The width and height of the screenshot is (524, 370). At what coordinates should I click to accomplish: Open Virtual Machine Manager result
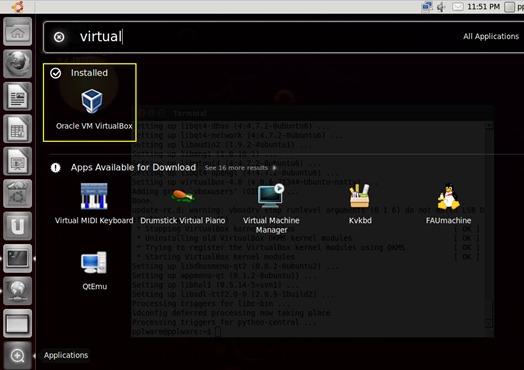point(271,196)
